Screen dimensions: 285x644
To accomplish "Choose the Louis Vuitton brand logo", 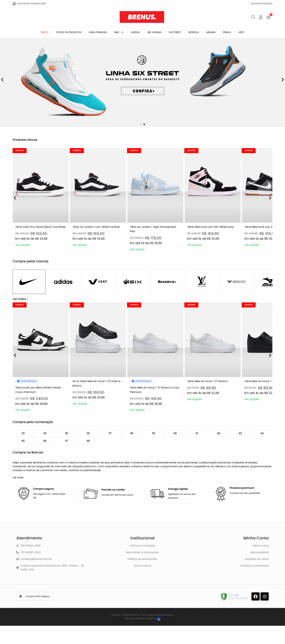I will pyautogui.click(x=202, y=281).
